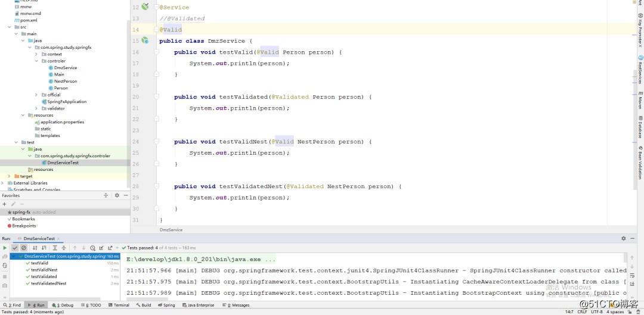This screenshot has height=315, width=644.
Task: Toggle read-only lock icon in status bar
Action: 630,311
